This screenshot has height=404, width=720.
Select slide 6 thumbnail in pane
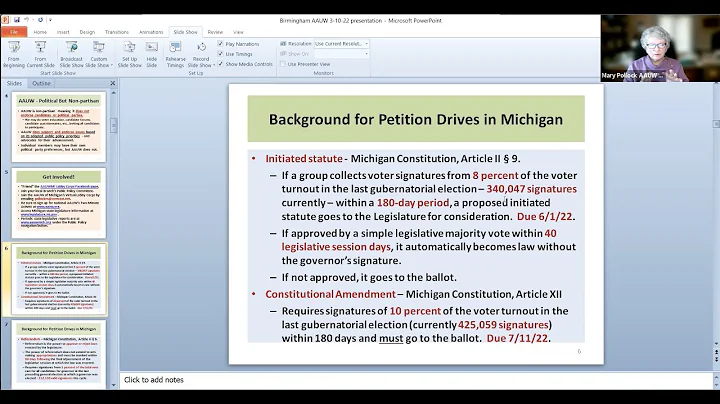(59, 279)
